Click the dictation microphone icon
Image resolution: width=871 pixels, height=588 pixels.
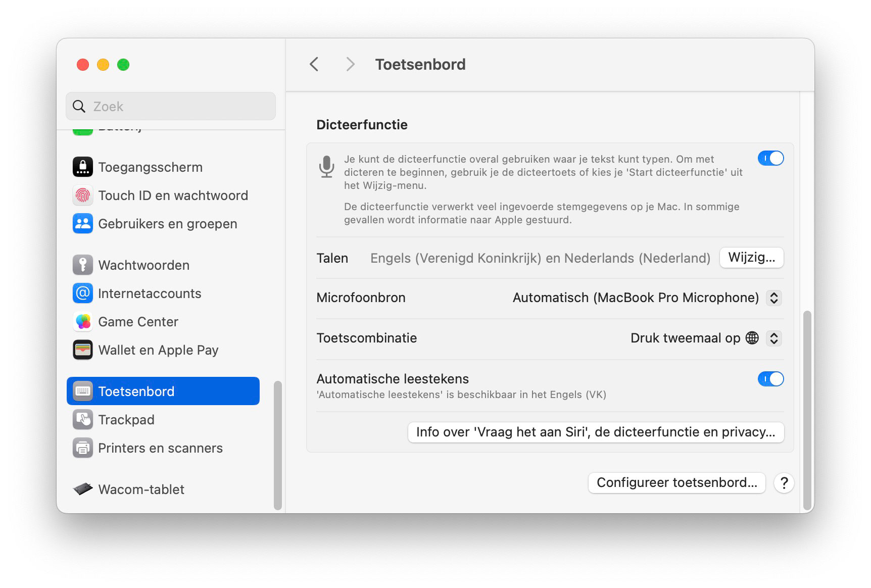click(x=326, y=167)
